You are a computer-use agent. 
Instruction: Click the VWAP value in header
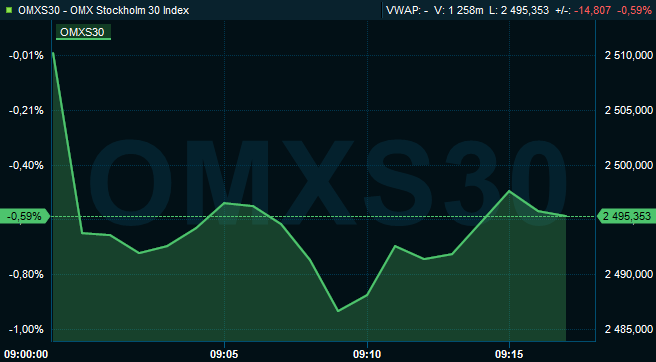[407, 10]
